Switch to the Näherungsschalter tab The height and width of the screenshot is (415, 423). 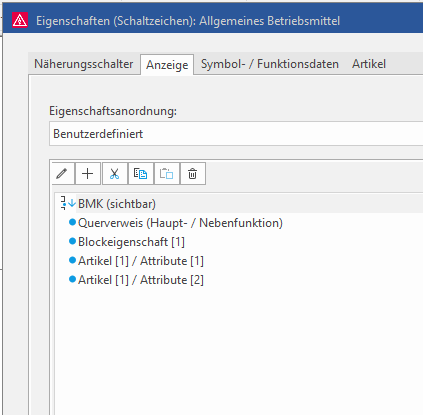(x=84, y=64)
